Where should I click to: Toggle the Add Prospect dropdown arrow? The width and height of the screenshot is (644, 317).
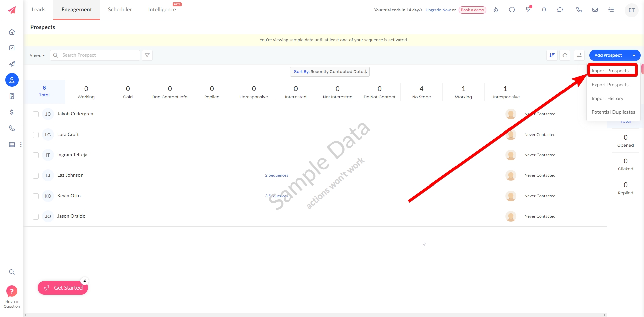click(x=634, y=55)
